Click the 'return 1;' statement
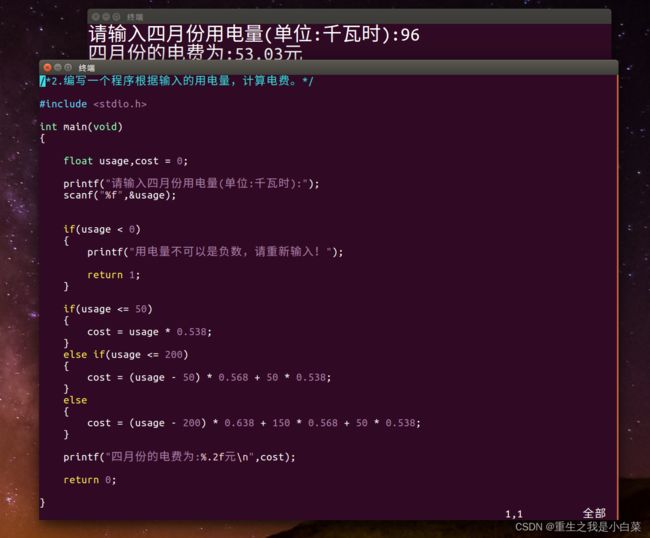This screenshot has width=650, height=538. (114, 275)
